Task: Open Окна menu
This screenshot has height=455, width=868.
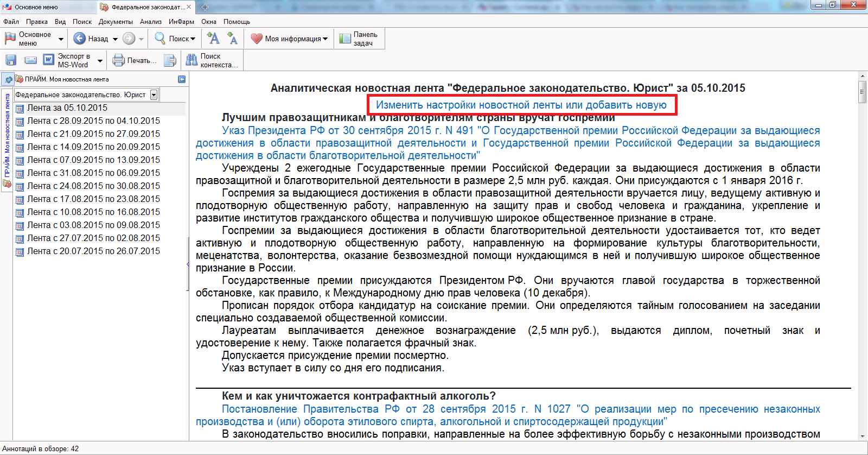Action: coord(209,22)
